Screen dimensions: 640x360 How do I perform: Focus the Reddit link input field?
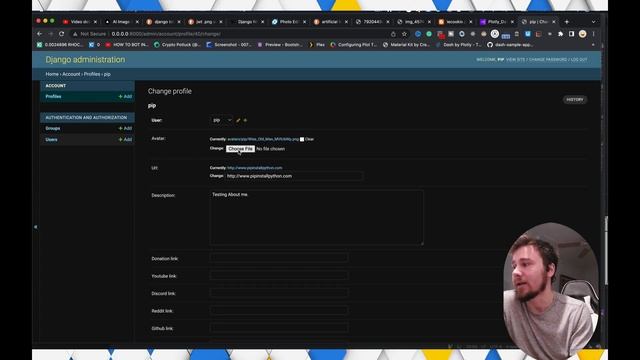[x=279, y=311]
